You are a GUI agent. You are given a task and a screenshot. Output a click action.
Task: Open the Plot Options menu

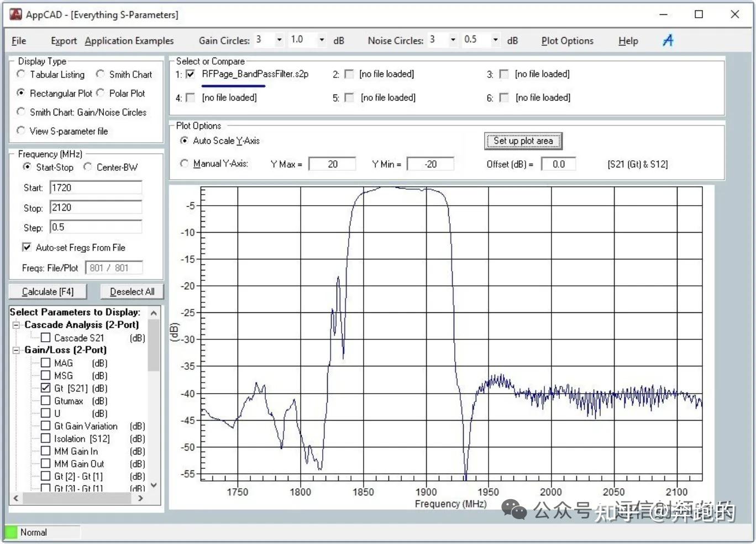pyautogui.click(x=567, y=40)
